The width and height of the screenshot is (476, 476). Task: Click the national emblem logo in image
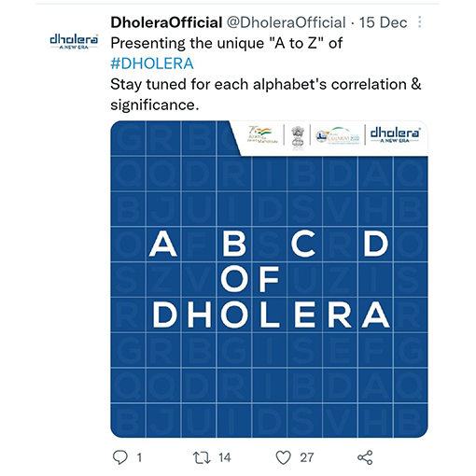click(297, 137)
